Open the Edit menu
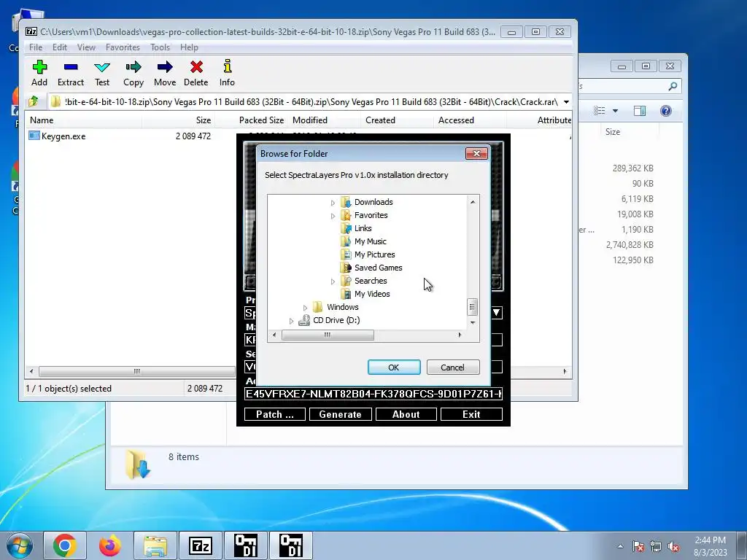 (x=60, y=47)
